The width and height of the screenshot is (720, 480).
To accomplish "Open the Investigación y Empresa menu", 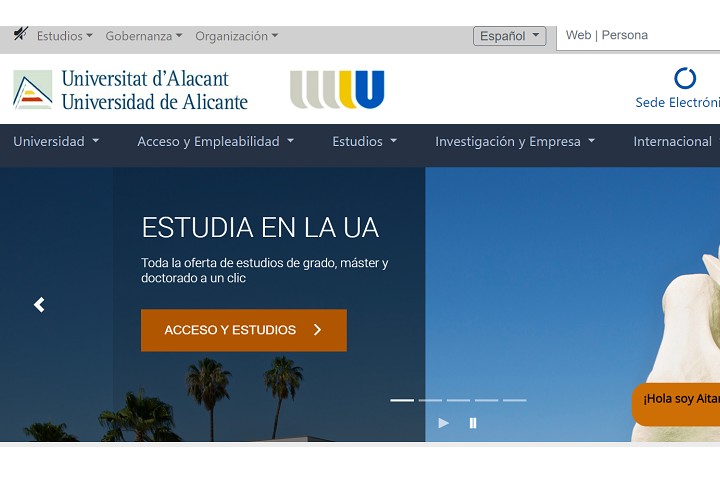I will 515,141.
